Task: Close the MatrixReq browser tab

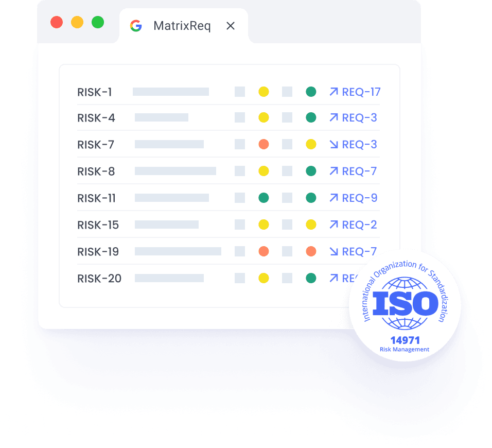Action: [231, 26]
